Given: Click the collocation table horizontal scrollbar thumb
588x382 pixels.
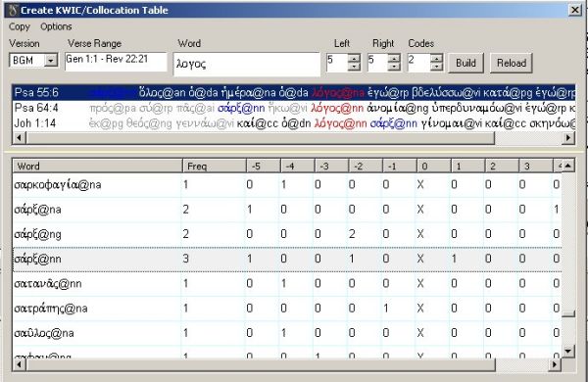Looking at the screenshot, I should tap(261, 364).
